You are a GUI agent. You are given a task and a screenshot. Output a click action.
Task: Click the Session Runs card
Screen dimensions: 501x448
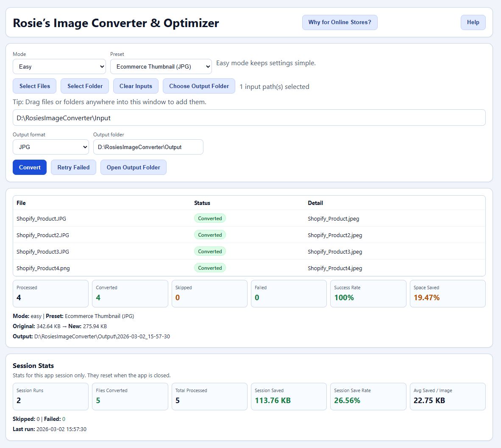50,397
